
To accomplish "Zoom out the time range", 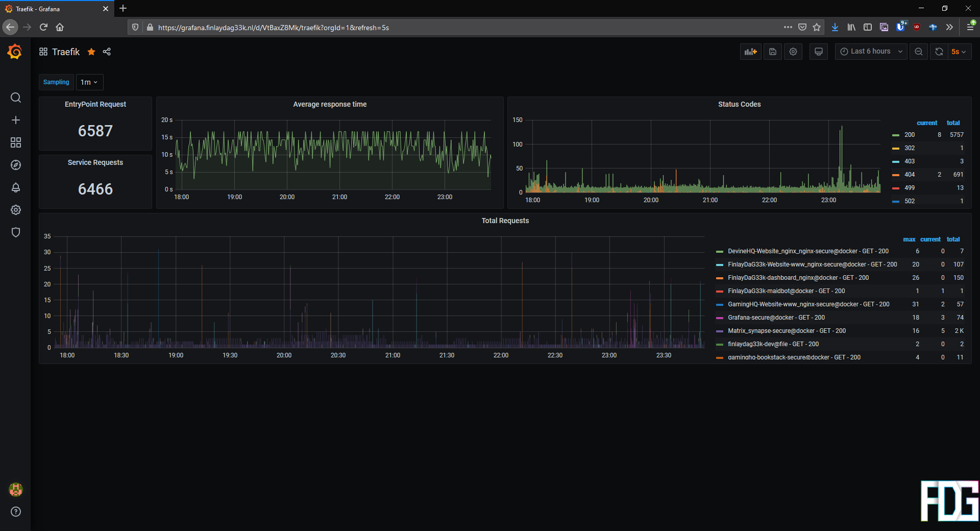I will coord(919,52).
